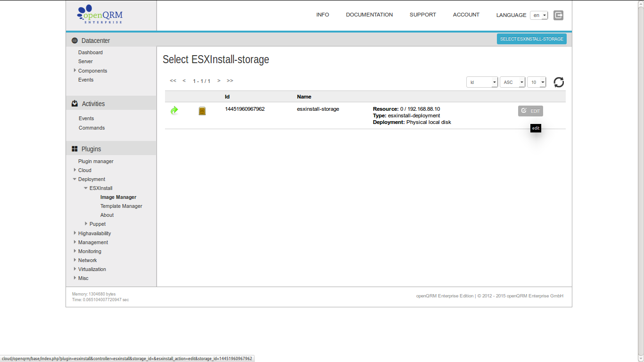Click the openQRM Enterprise logo

pos(99,15)
